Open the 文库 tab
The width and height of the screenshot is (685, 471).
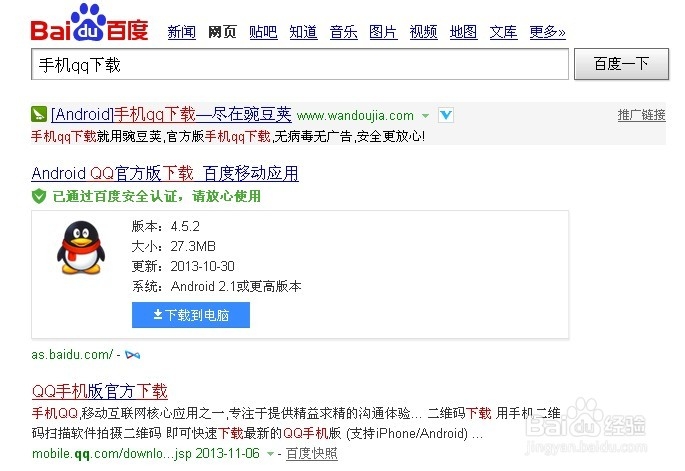(503, 32)
